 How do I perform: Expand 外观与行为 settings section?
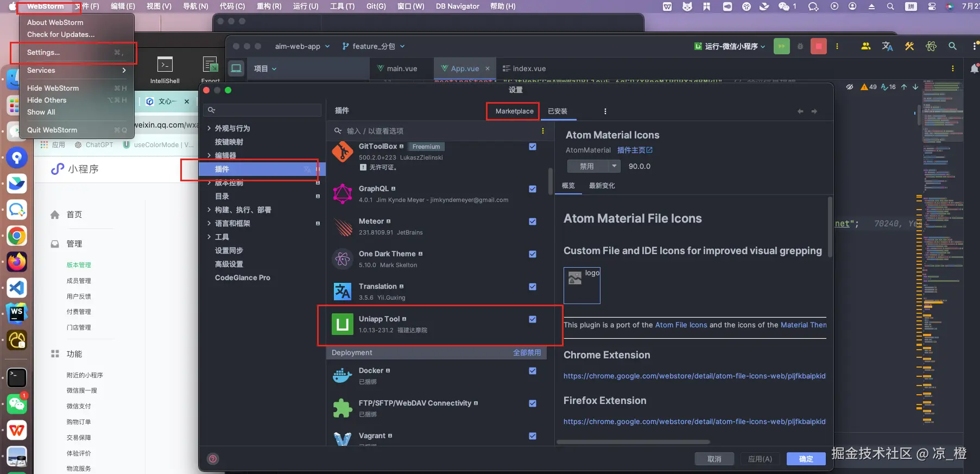209,128
